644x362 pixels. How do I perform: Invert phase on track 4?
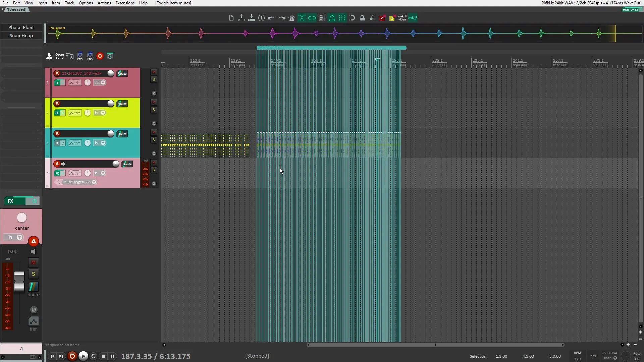pos(154,184)
